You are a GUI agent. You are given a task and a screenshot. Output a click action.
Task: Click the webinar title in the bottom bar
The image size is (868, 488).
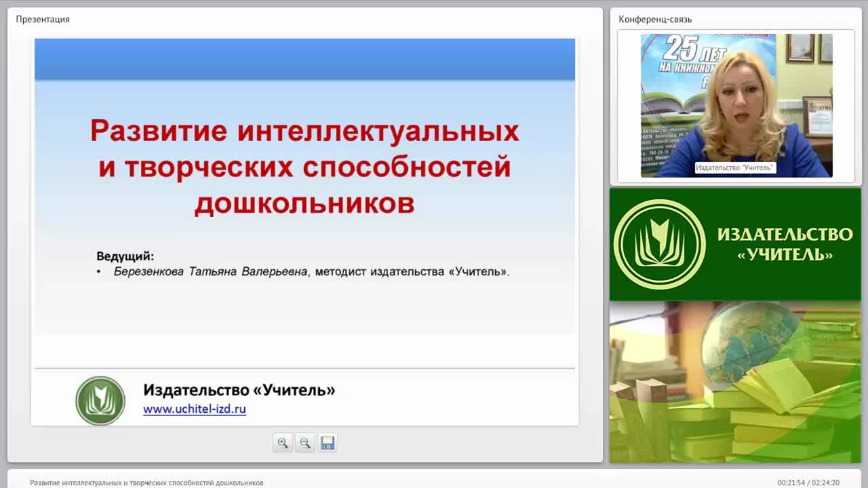click(x=146, y=483)
